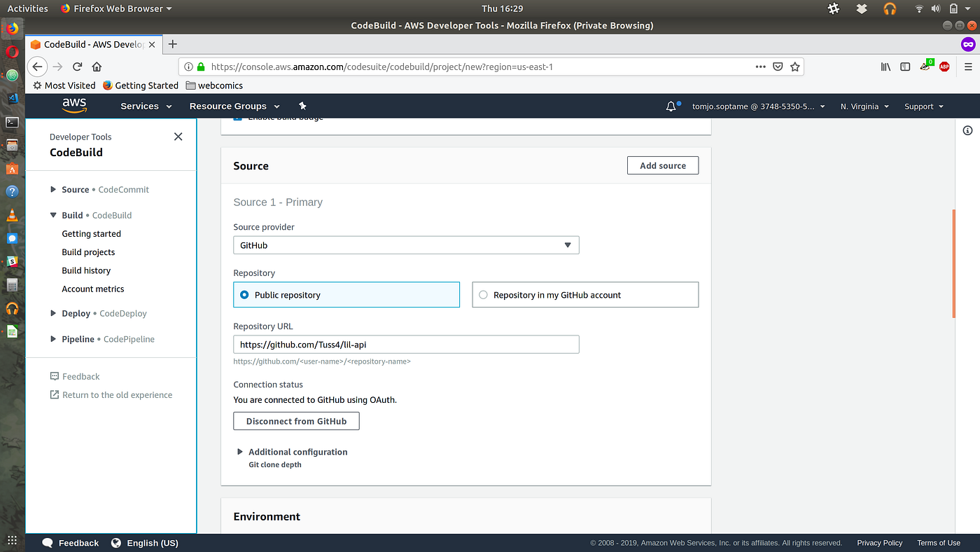Viewport: 980px width, 552px height.
Task: Choose Repository in my GitHub account option
Action: click(482, 294)
